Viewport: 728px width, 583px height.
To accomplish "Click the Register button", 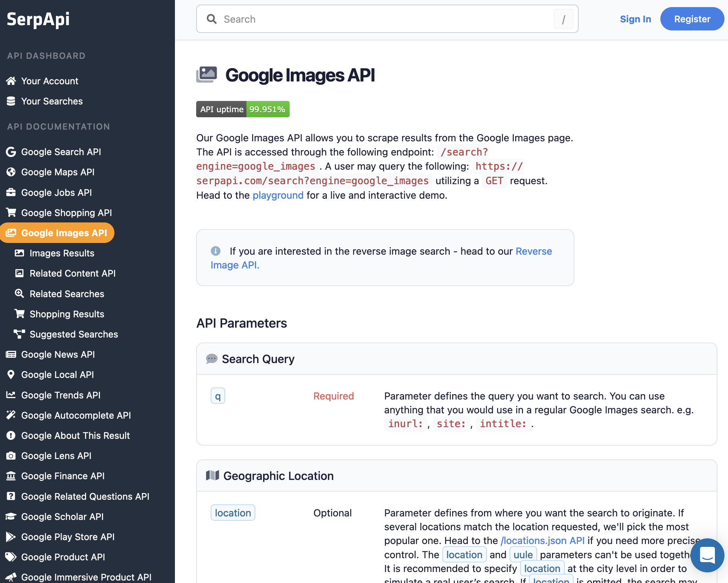I will coord(692,19).
